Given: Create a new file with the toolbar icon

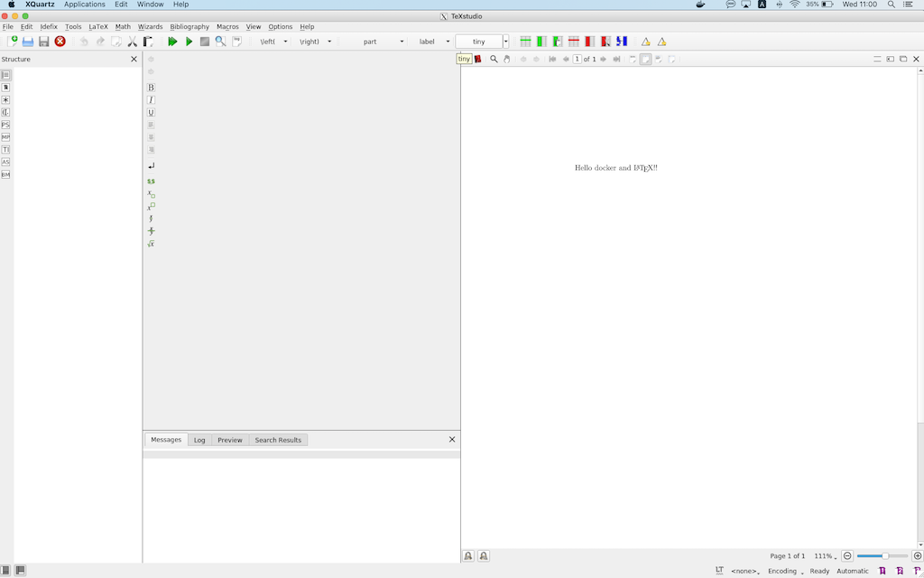Looking at the screenshot, I should [12, 42].
